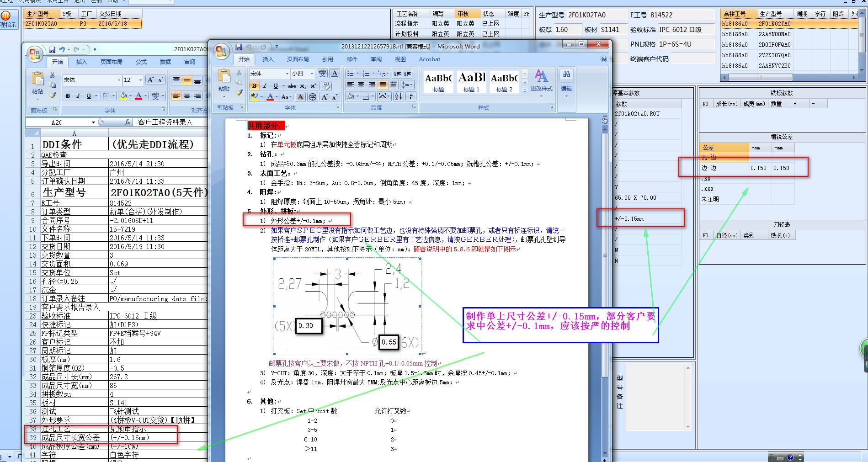This screenshot has width=868, height=462.
Task: Open Excel 公式 tab
Action: [x=141, y=62]
